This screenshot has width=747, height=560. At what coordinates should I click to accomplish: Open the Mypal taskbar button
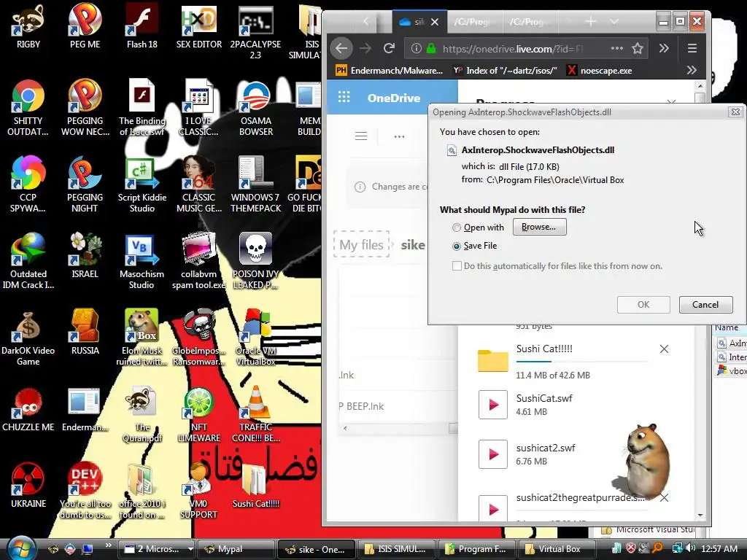click(236, 549)
